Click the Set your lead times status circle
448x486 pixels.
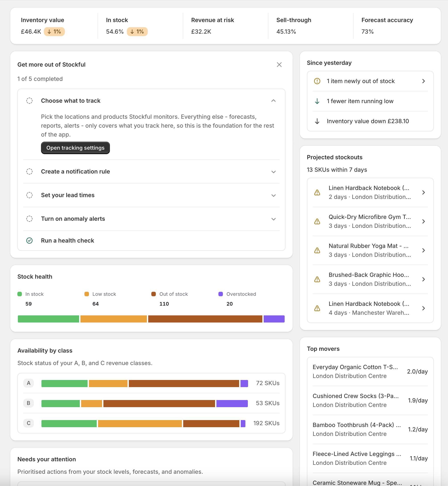coord(29,195)
